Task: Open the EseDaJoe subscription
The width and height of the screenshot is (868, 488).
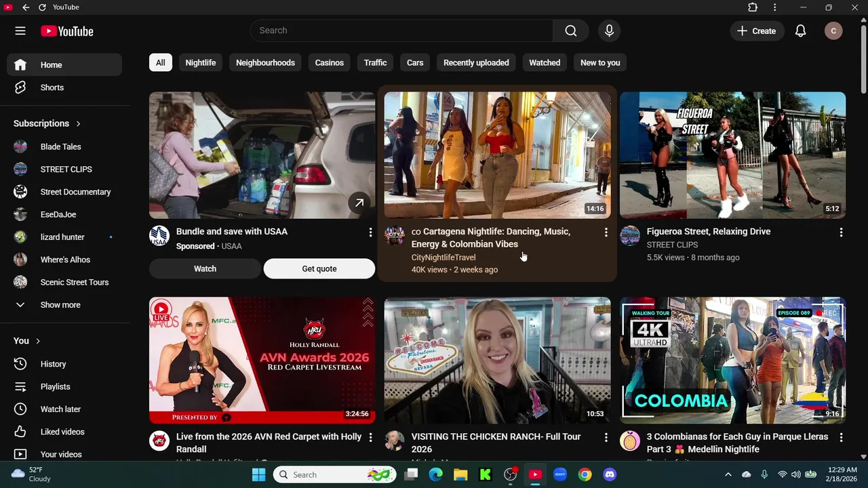Action: click(x=64, y=214)
